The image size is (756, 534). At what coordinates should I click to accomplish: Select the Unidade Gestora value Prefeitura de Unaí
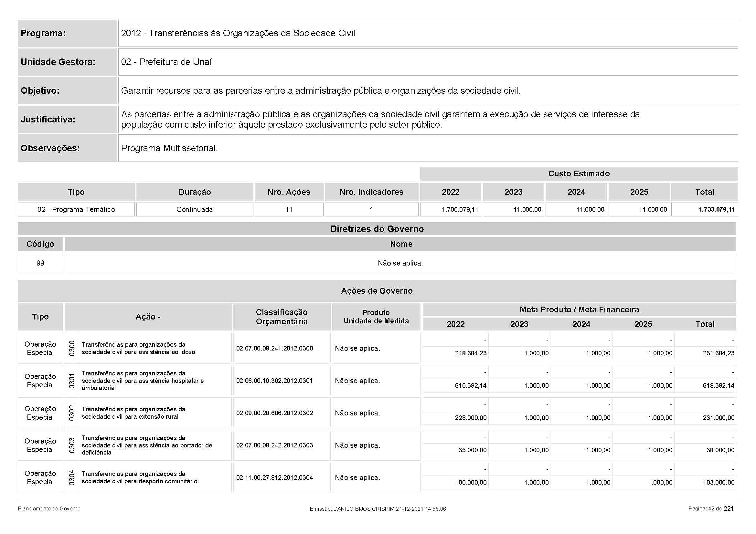click(166, 62)
